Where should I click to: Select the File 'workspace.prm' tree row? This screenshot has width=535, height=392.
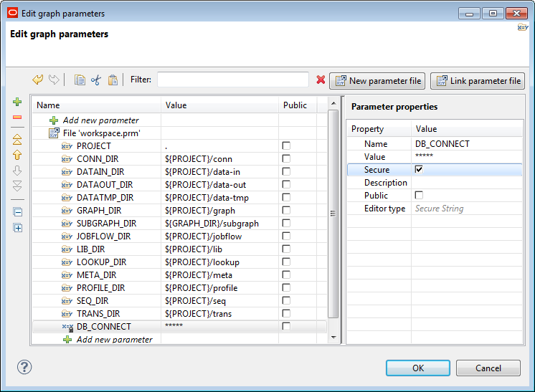point(179,133)
